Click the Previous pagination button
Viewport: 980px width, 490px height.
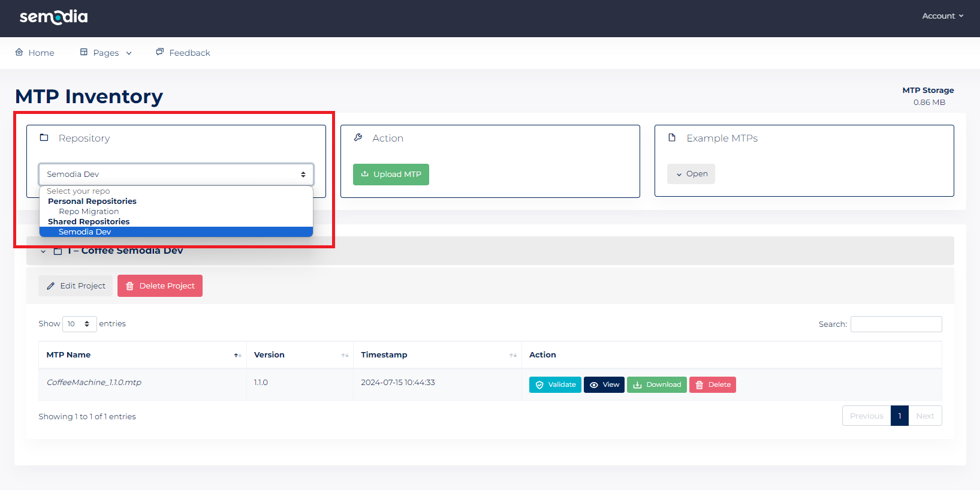click(x=867, y=416)
